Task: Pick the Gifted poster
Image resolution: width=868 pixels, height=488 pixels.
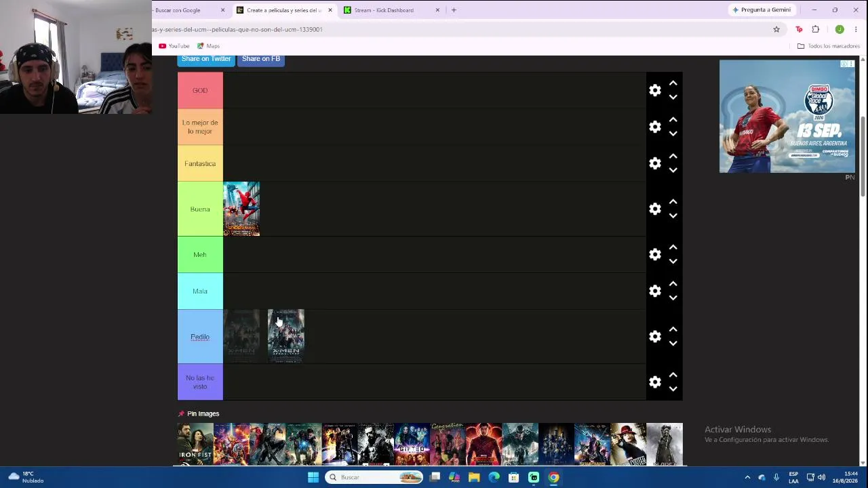Action: click(412, 444)
